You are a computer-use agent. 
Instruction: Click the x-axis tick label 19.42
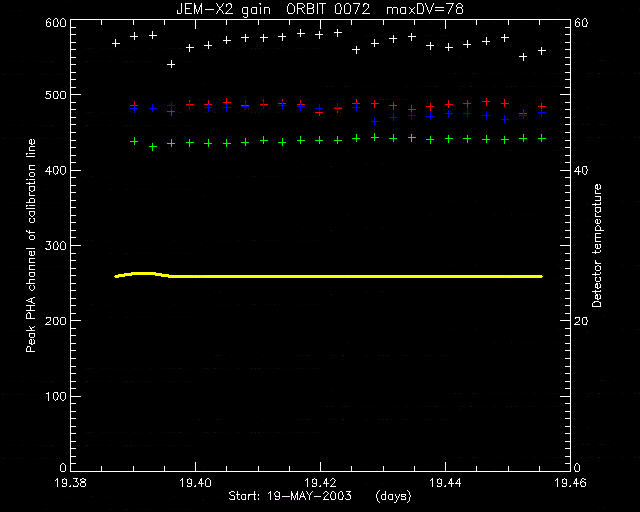point(320,483)
